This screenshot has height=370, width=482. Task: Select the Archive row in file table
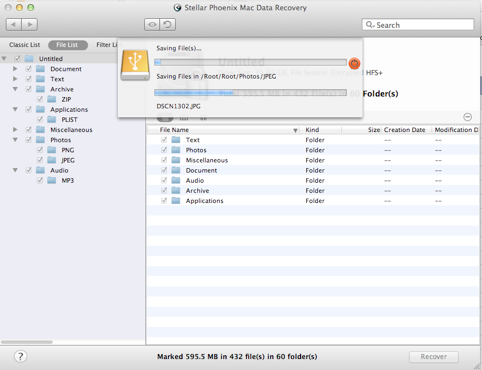click(x=313, y=191)
